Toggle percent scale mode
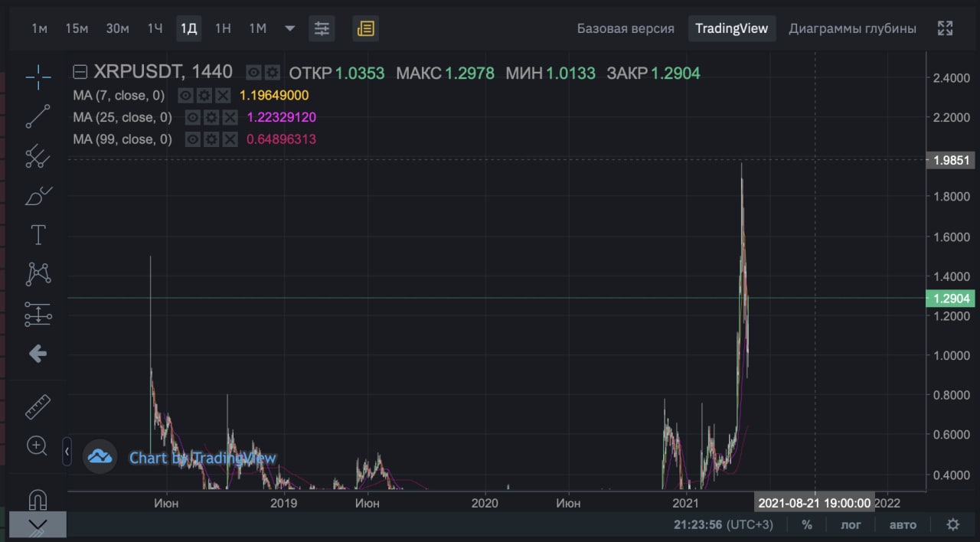Image resolution: width=980 pixels, height=542 pixels. (x=807, y=524)
